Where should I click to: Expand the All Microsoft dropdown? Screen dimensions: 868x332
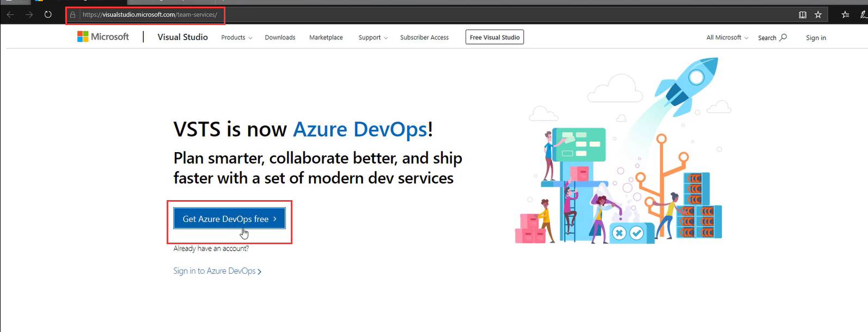[727, 38]
